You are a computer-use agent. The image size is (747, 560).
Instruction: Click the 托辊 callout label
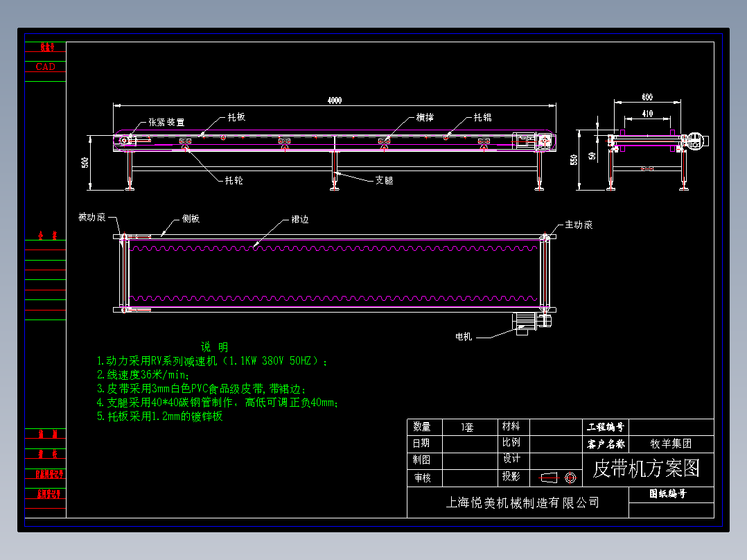tap(482, 117)
